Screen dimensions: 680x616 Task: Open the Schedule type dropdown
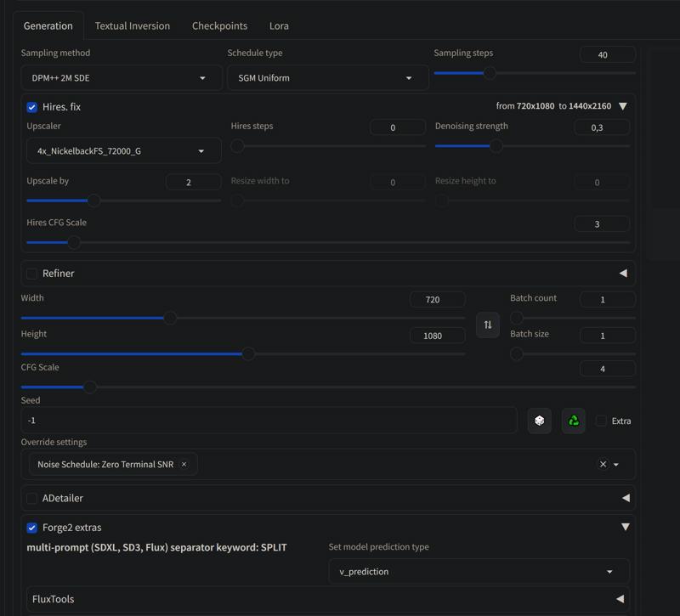(x=327, y=78)
